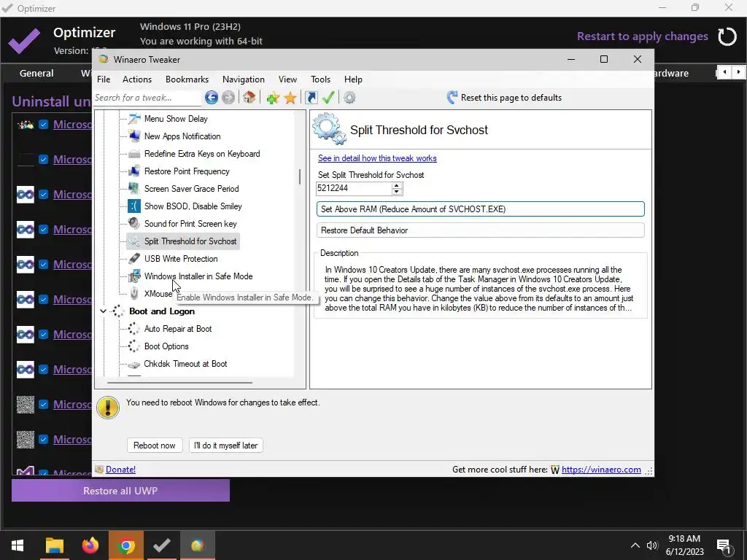Viewport: 747px width, 560px height.
Task: Click I'll do it myself later
Action: pyautogui.click(x=226, y=446)
